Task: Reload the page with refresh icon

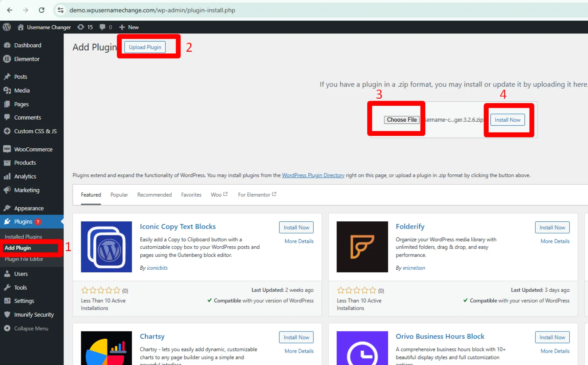Action: coord(42,10)
